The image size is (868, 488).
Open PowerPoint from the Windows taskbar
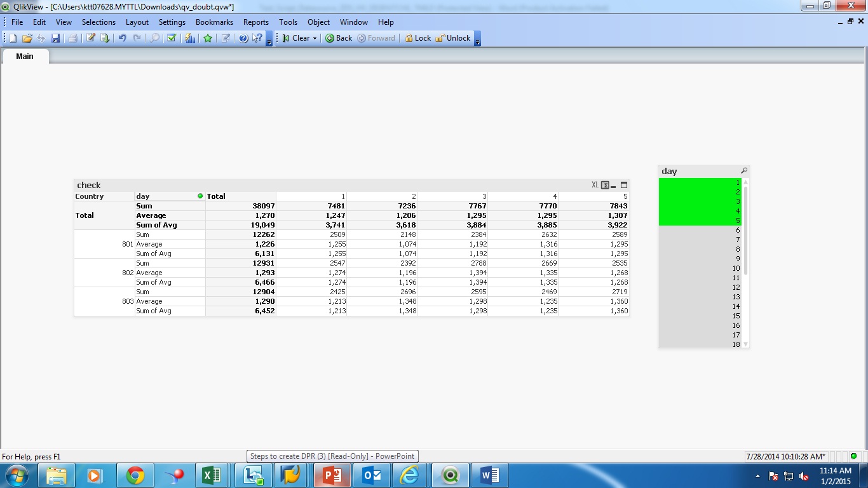pyautogui.click(x=332, y=475)
